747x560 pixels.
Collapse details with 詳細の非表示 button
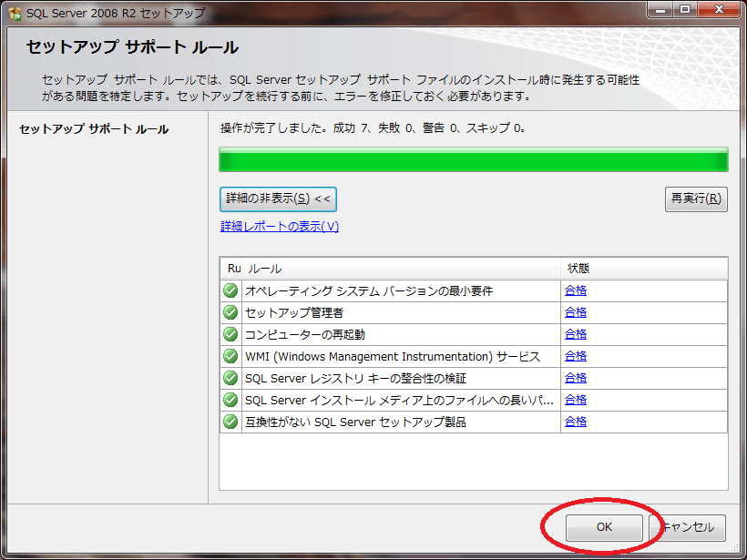point(278,199)
